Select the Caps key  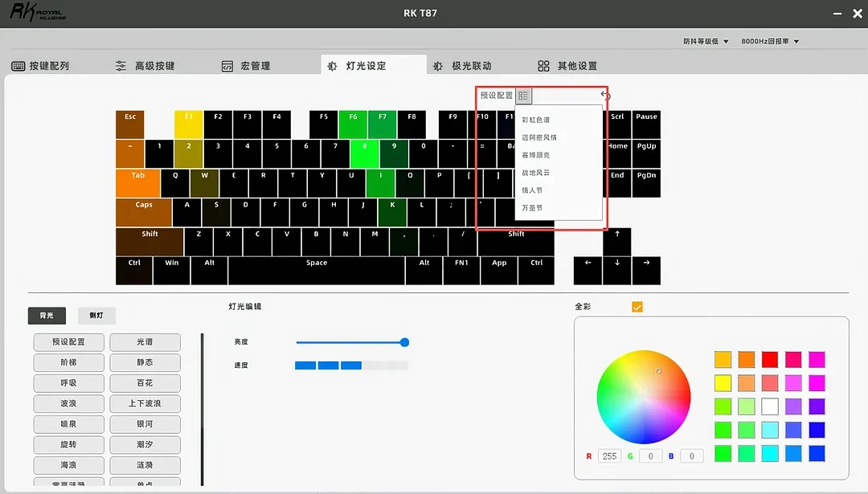pos(144,212)
